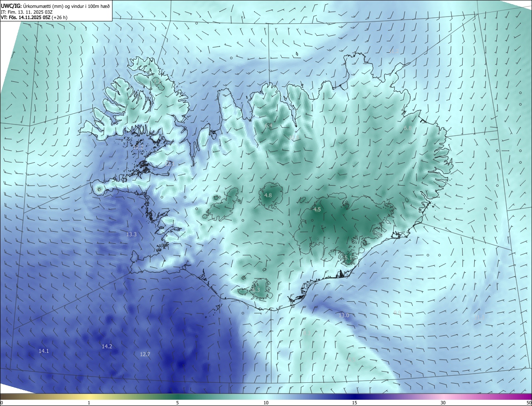The width and height of the screenshot is (532, 406).
Task: Click the 6.3 value on the map
Action: coord(256,290)
